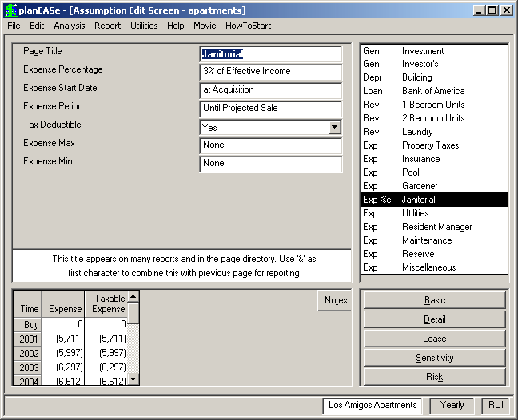Choose the Resident Manager expense entry

(x=434, y=227)
